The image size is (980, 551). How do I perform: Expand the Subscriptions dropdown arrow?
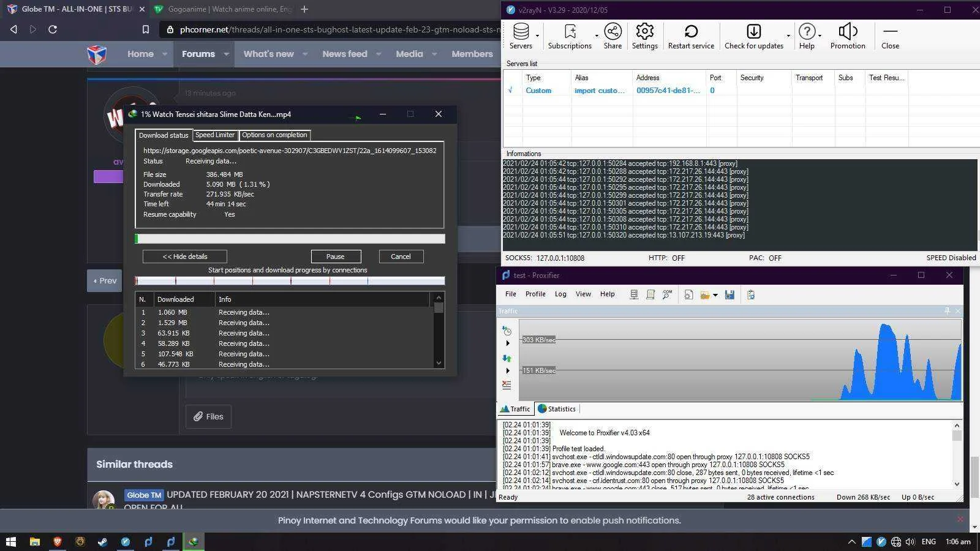point(596,36)
